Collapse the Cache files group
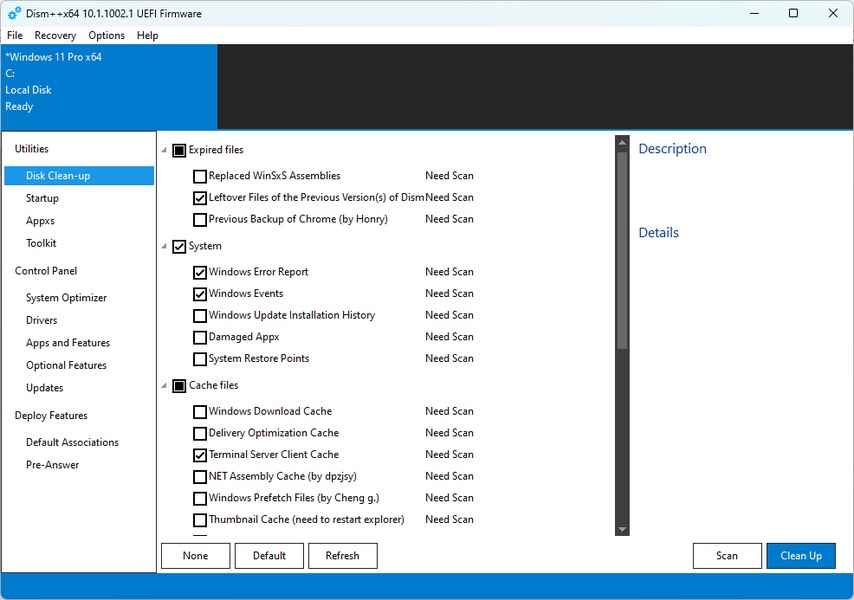854x600 pixels. pos(165,386)
